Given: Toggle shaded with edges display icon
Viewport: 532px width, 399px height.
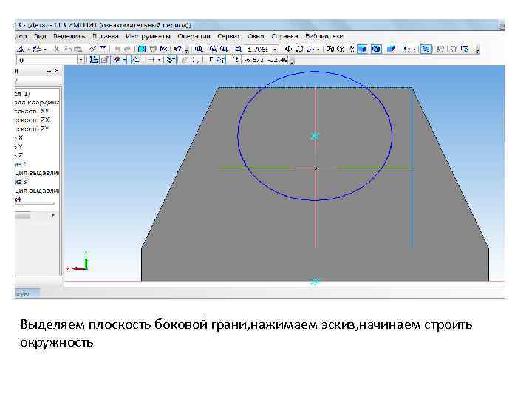Looking at the screenshot, I should [x=376, y=50].
